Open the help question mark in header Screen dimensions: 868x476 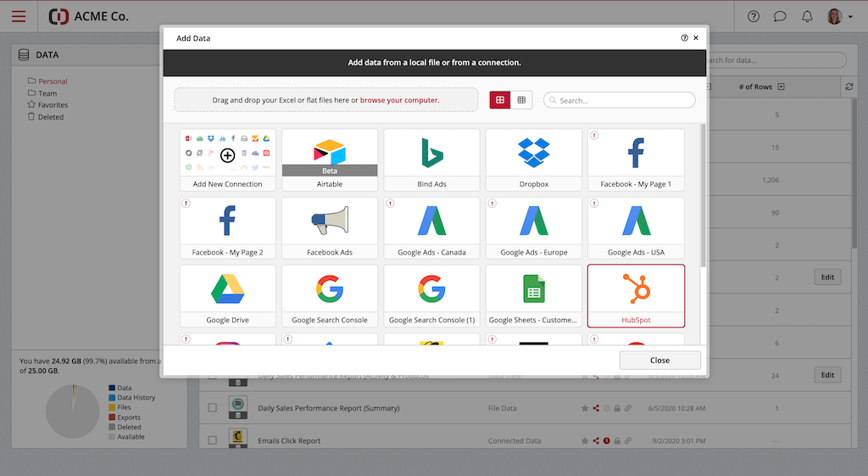click(x=754, y=17)
